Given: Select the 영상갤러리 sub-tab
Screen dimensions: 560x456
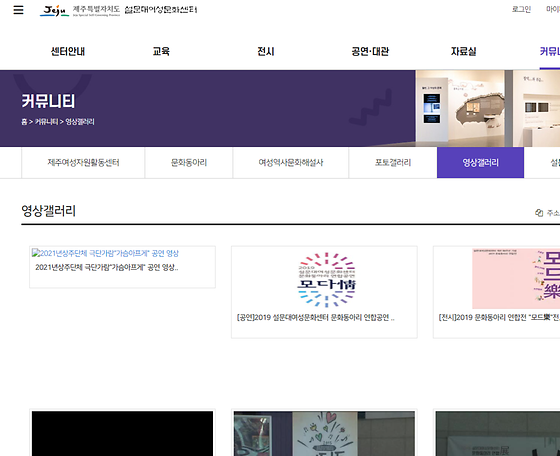Looking at the screenshot, I should [x=480, y=162].
